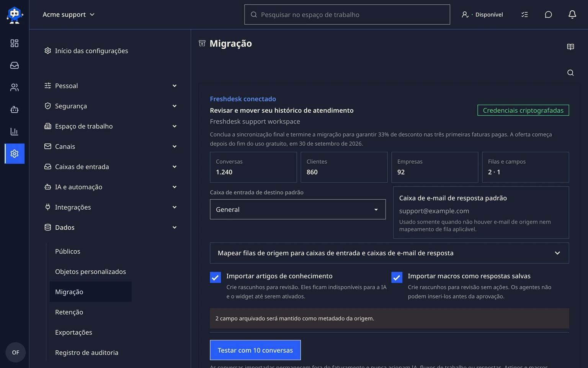Click the robot app logo
The image size is (588, 368).
pyautogui.click(x=15, y=15)
